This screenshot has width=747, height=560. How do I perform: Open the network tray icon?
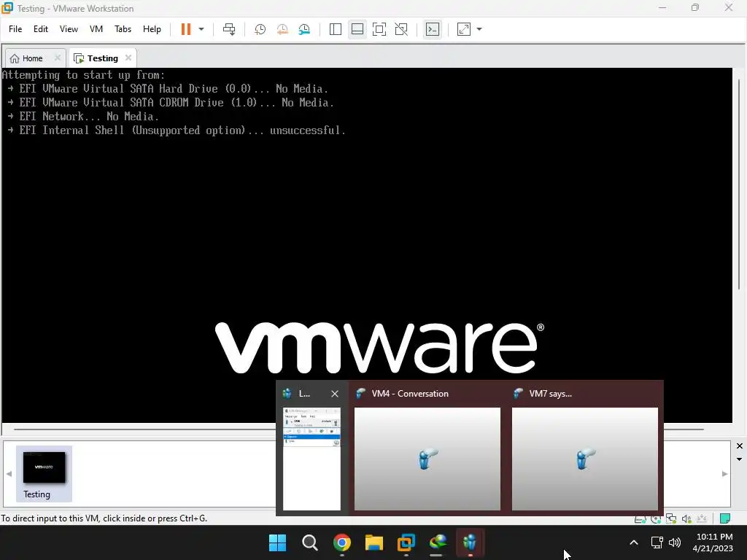tap(657, 542)
